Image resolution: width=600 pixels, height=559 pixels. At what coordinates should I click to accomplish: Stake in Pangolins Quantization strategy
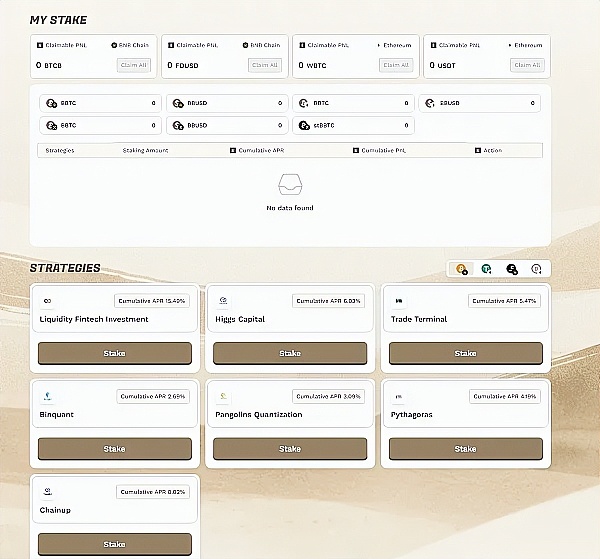[x=290, y=449]
